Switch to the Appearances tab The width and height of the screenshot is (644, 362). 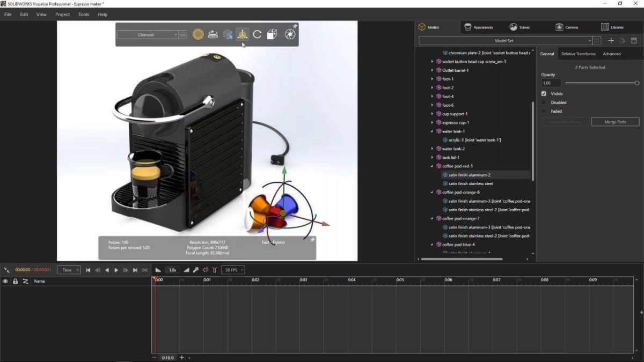pos(480,27)
